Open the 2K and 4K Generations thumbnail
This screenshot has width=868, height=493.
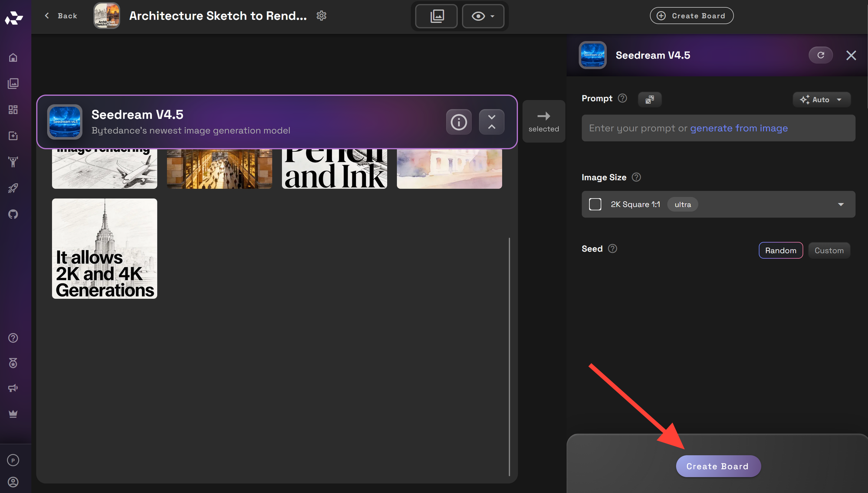coord(105,248)
